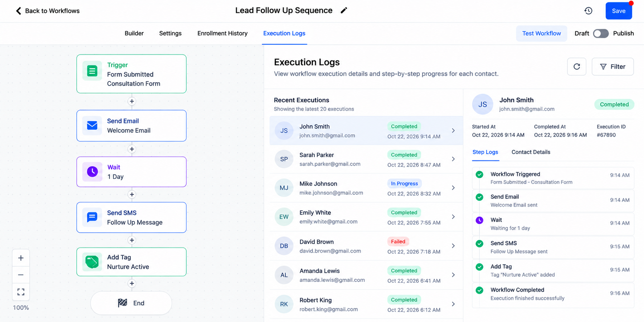Click the Completed badge in detail header
644x322 pixels.
614,105
